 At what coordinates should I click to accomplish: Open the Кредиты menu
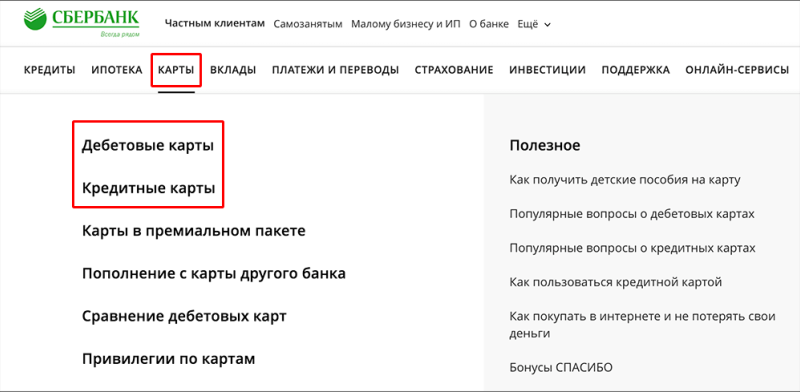49,70
